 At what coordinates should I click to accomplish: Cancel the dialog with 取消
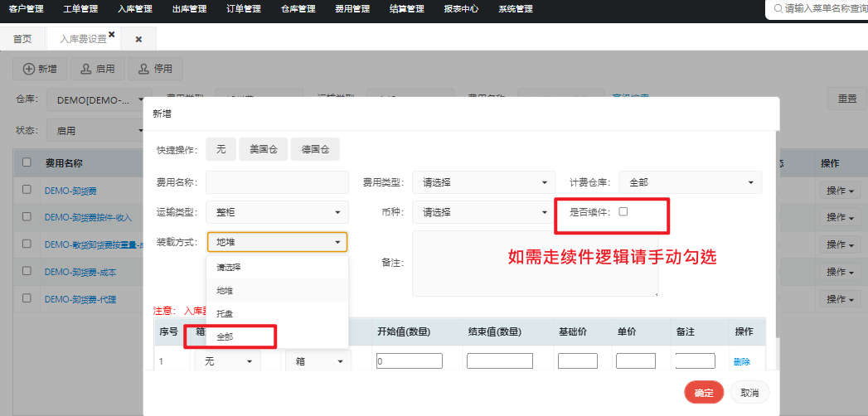click(x=749, y=392)
